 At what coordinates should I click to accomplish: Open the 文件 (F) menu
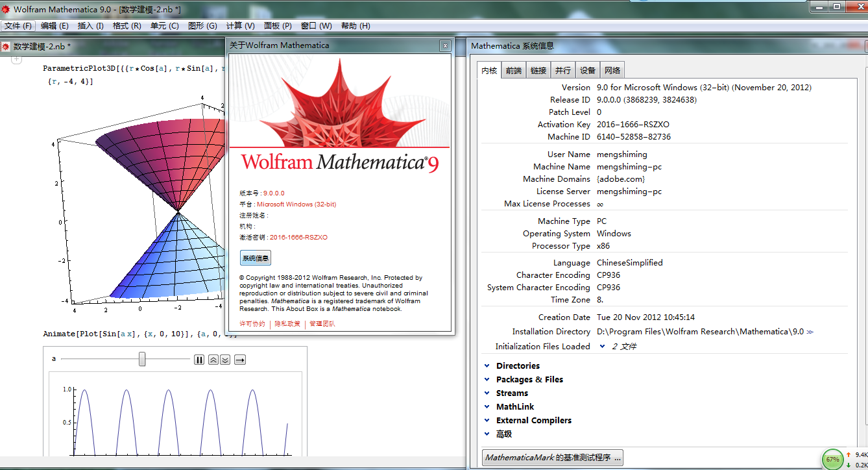(x=18, y=26)
